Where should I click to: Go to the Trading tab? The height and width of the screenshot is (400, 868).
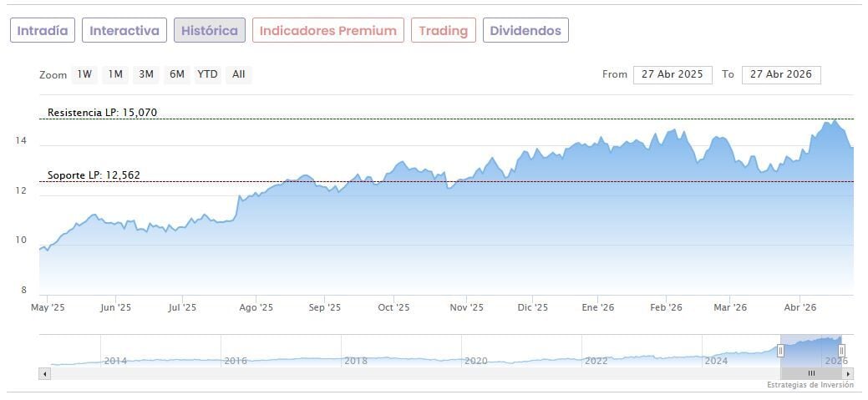click(x=443, y=31)
